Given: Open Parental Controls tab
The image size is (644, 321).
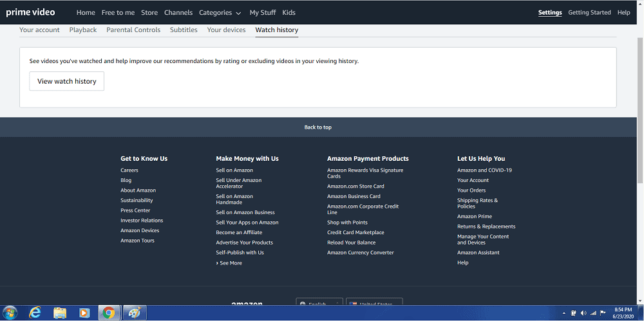Looking at the screenshot, I should pos(133,30).
